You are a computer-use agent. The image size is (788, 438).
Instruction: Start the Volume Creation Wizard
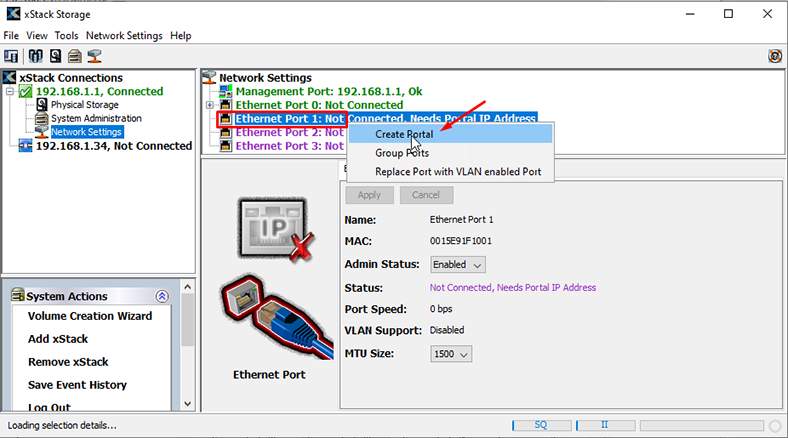pos(90,316)
